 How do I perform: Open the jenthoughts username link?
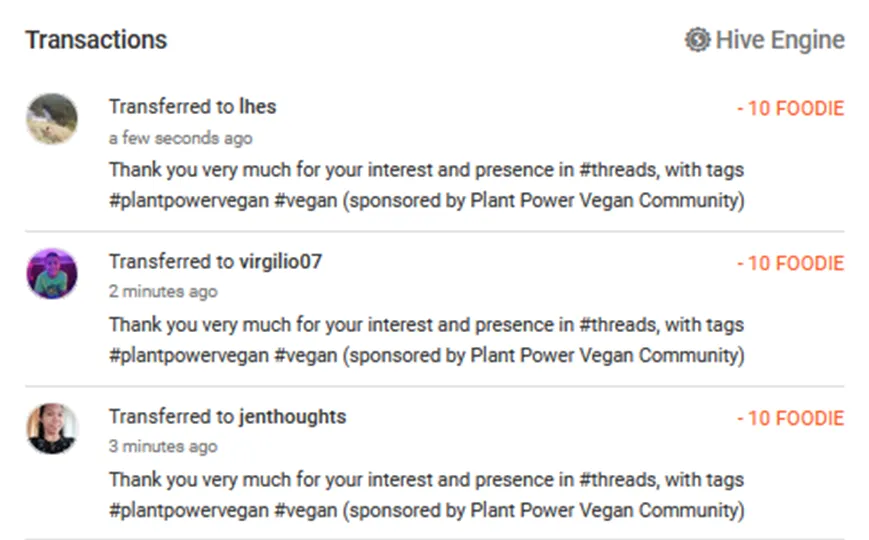(x=292, y=417)
